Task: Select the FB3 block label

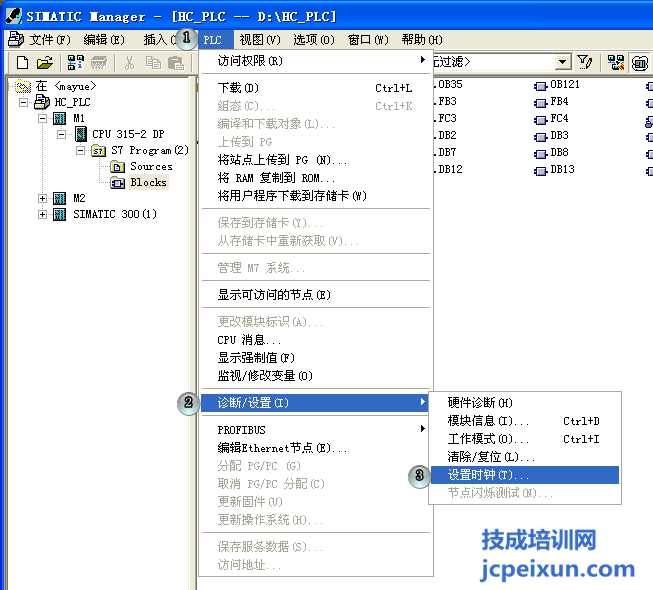Action: (x=447, y=102)
